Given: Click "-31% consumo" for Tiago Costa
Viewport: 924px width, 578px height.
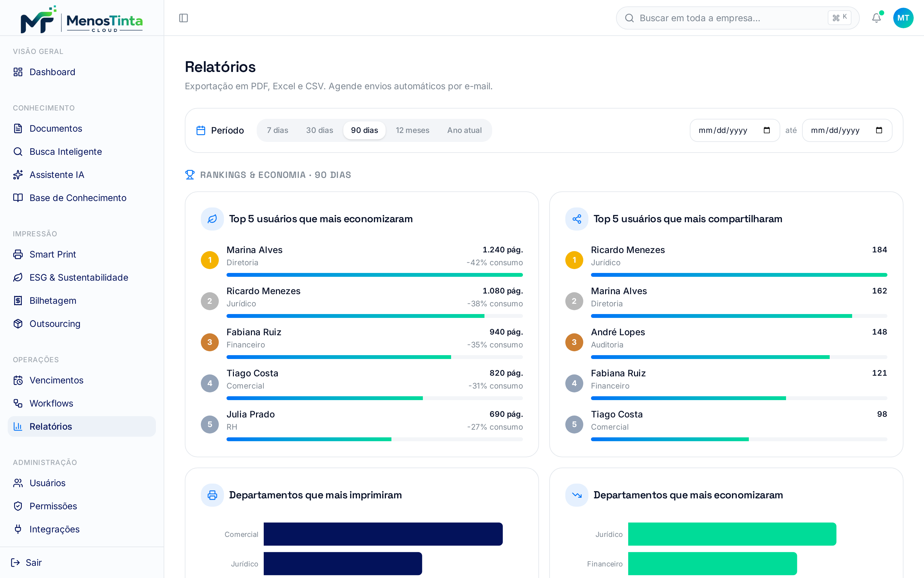Looking at the screenshot, I should (496, 386).
